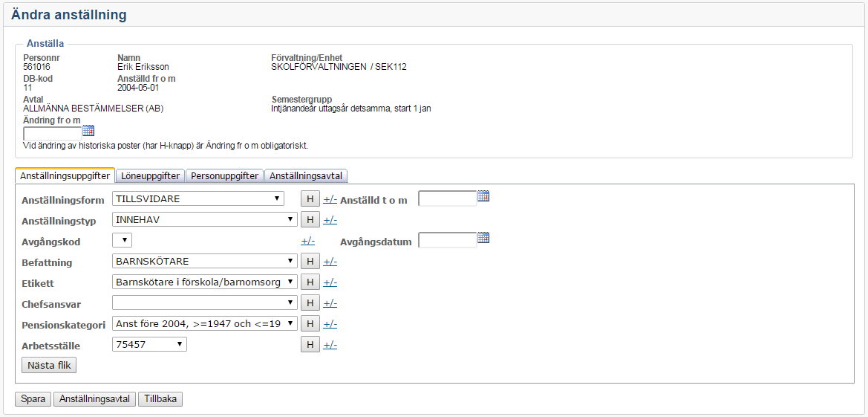Click the Tillbaka button
868x417 pixels.
(x=160, y=399)
